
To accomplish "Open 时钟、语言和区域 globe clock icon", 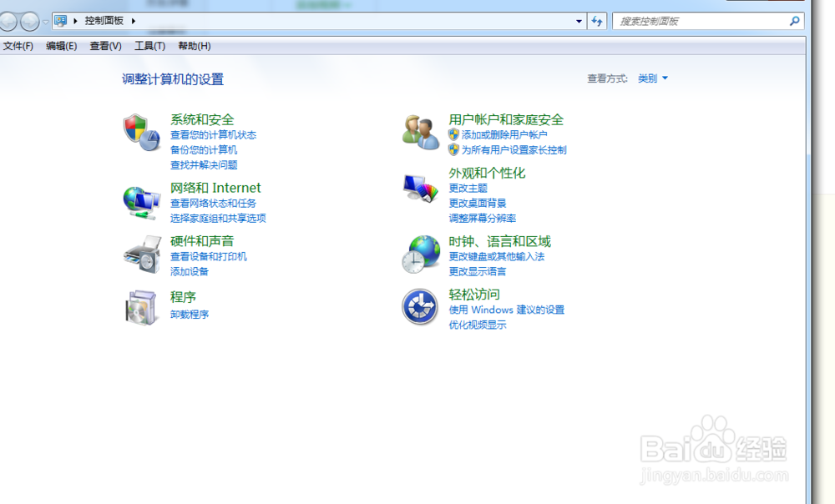I will pos(421,255).
